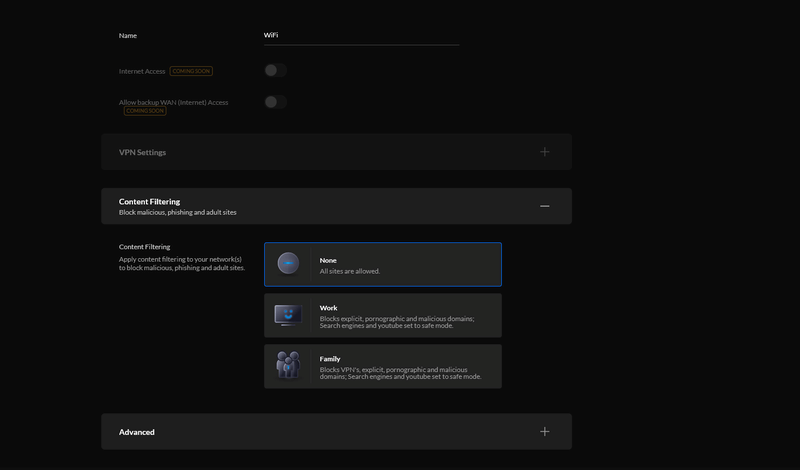Click the Name input field containing WiFi
Screen dimensions: 800x470
[361, 36]
